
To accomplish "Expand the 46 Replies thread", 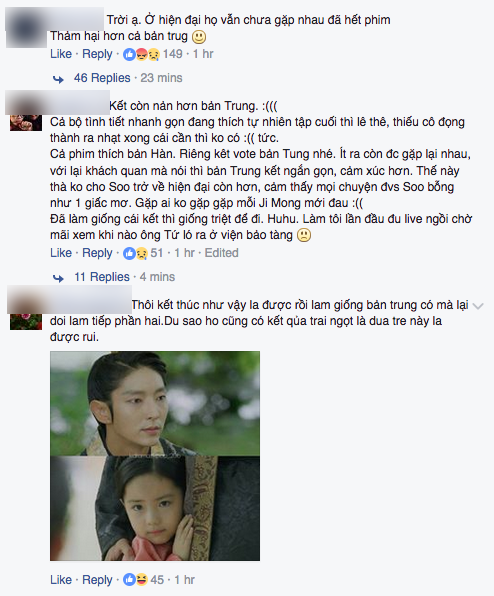I will click(102, 78).
